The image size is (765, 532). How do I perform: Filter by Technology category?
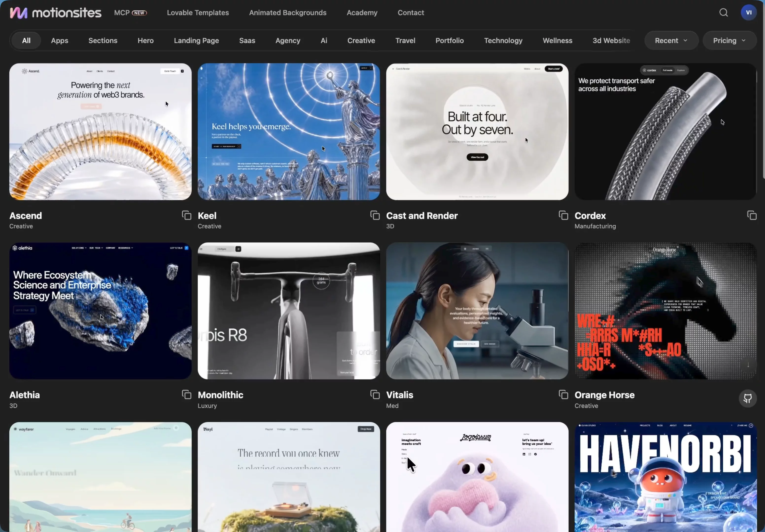pyautogui.click(x=503, y=40)
